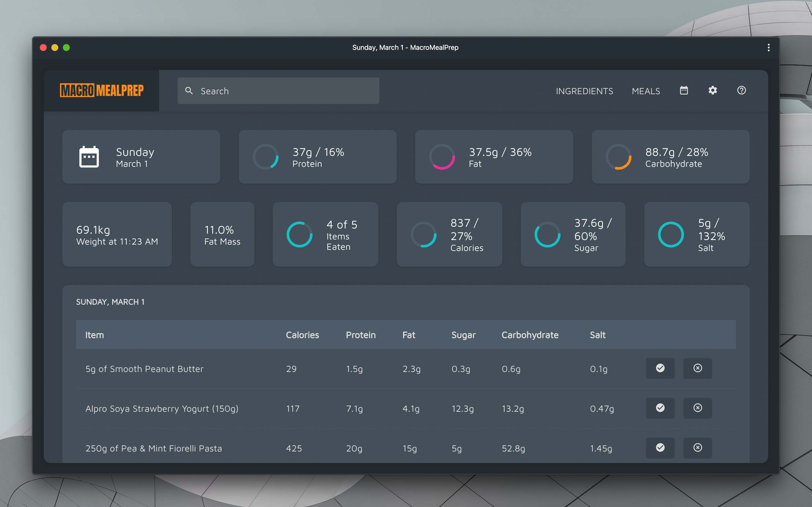This screenshot has width=812, height=507.
Task: Click the 11.0% Fat Mass card
Action: (x=222, y=234)
